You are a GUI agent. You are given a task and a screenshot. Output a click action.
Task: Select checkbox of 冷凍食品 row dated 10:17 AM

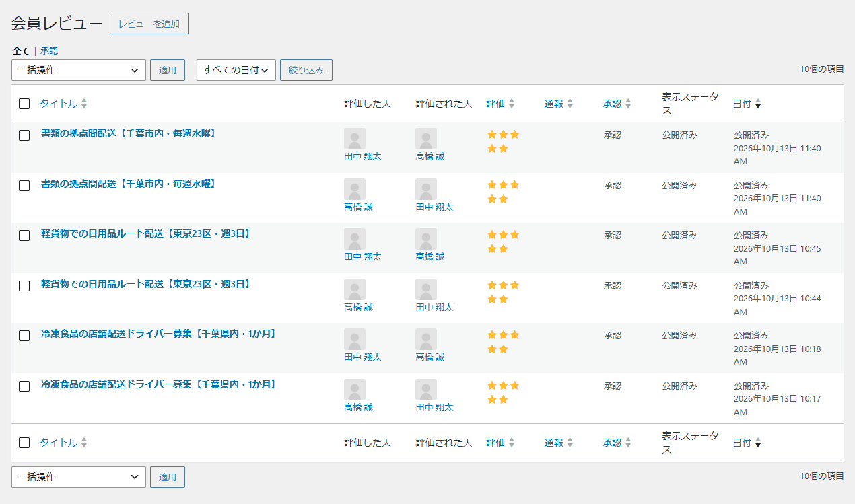point(24,386)
